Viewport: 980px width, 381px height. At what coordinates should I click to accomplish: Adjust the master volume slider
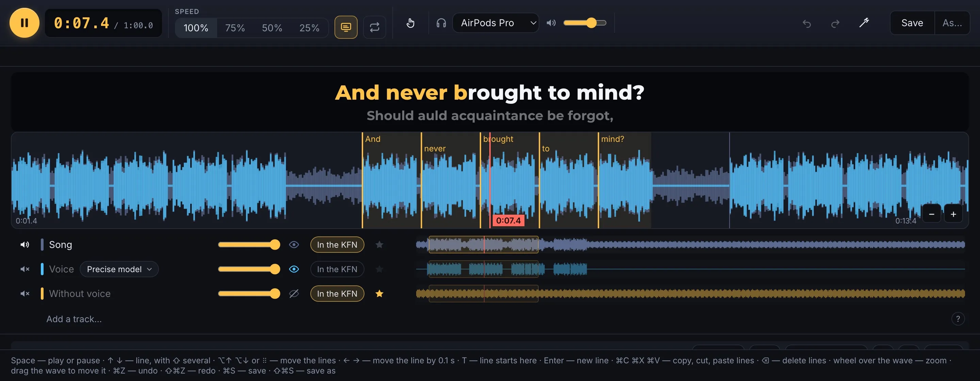[x=585, y=23]
